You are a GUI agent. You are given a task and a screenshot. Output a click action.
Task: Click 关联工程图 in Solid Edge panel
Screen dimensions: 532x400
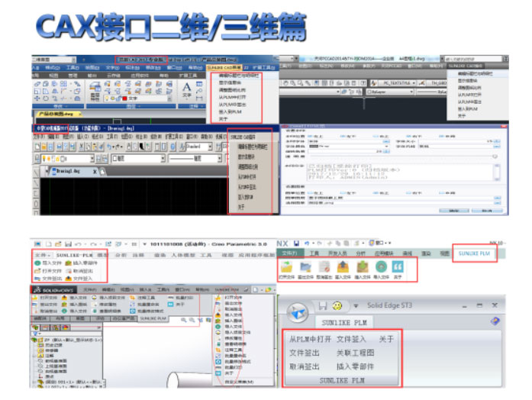355,353
